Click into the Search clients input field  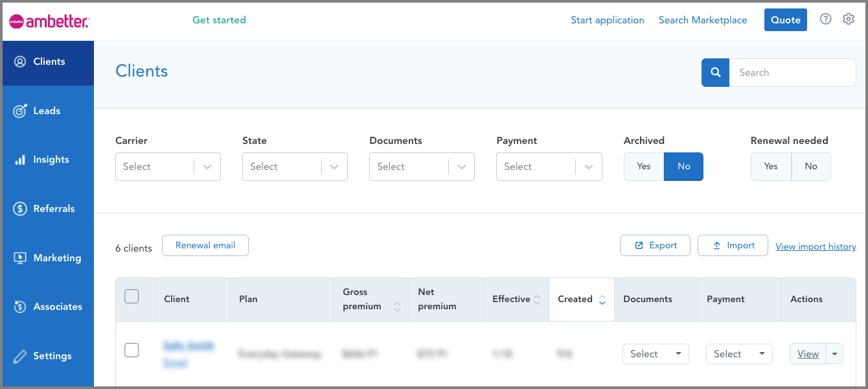coord(792,73)
